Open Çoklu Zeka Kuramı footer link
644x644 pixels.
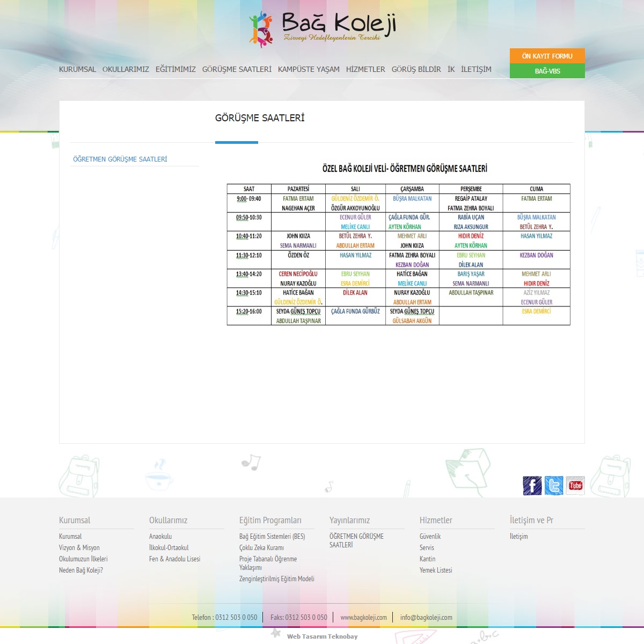pos(261,547)
